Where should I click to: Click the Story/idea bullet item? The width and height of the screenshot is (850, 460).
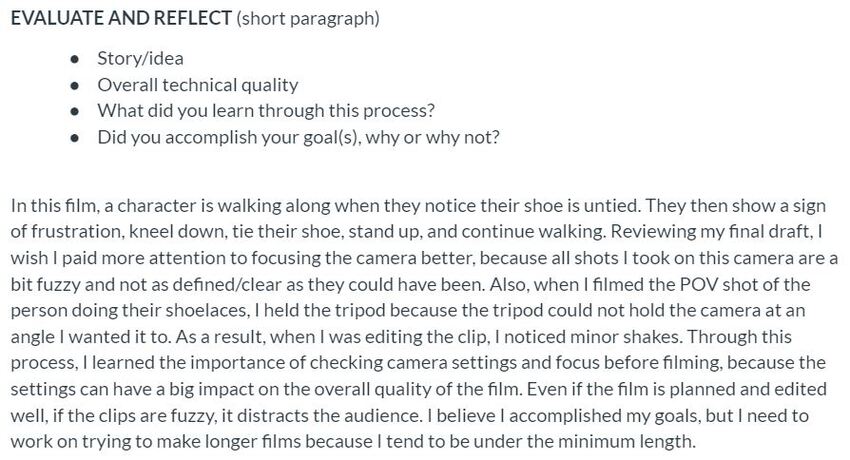(x=140, y=59)
